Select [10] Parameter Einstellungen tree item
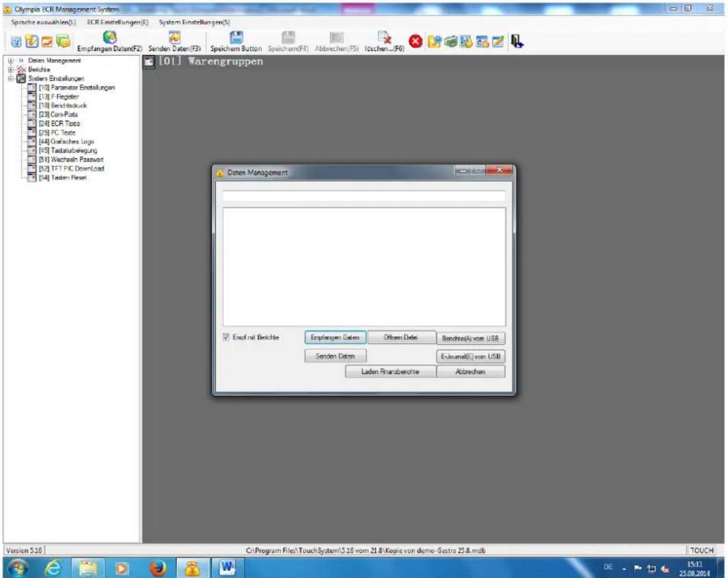The image size is (728, 578). tap(77, 87)
